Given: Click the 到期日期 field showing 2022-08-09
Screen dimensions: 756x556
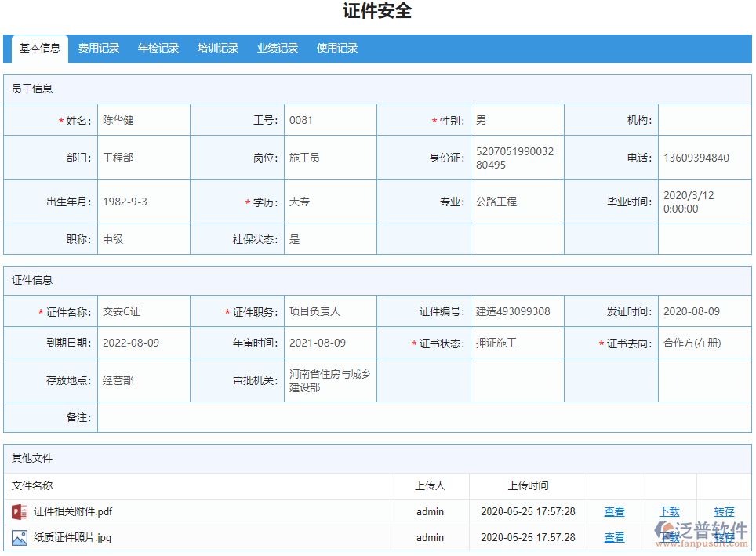Looking at the screenshot, I should (x=144, y=343).
